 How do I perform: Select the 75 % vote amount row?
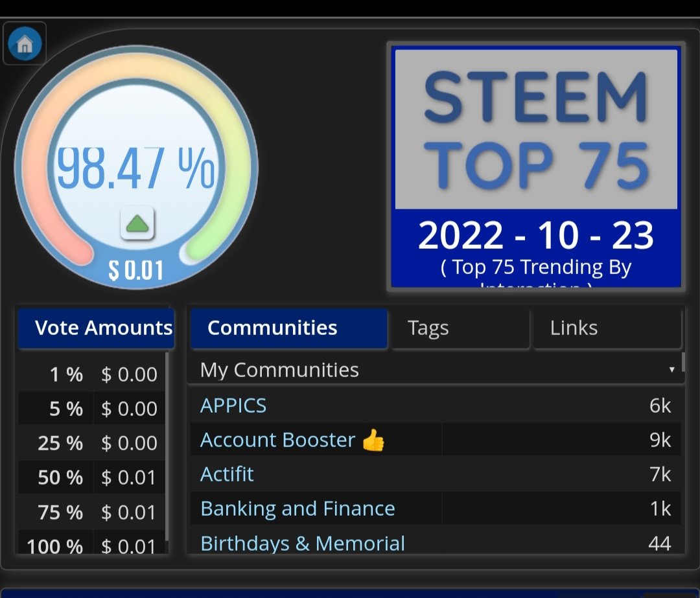pyautogui.click(x=91, y=512)
